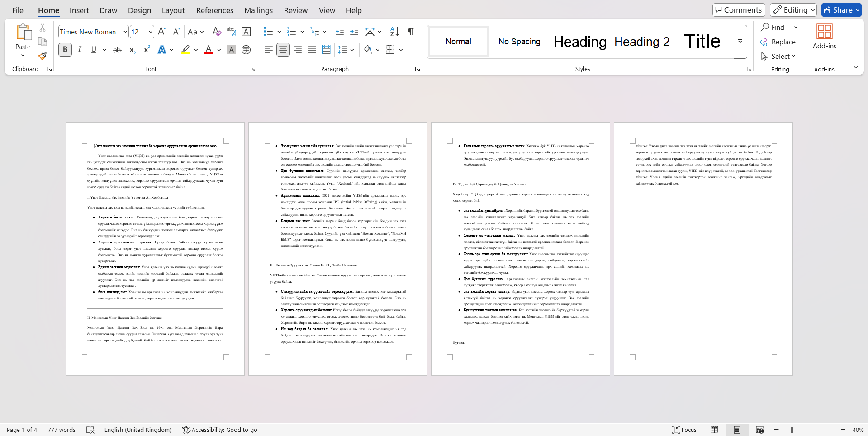Expand the Multilevel List dropdown
868x436 pixels.
[325, 32]
